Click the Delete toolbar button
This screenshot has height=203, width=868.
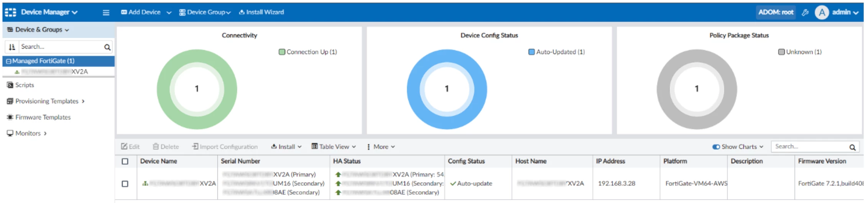166,147
